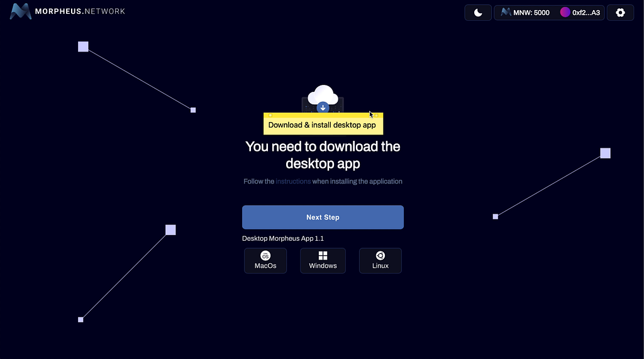644x359 pixels.
Task: Click the Desktop Morpheus App 1.1 label
Action: [x=283, y=238]
